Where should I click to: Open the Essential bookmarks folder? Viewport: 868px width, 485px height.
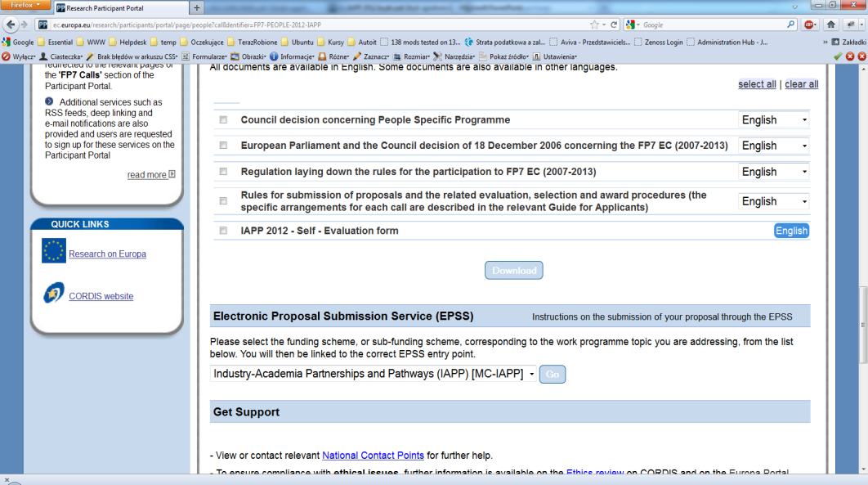coord(55,42)
